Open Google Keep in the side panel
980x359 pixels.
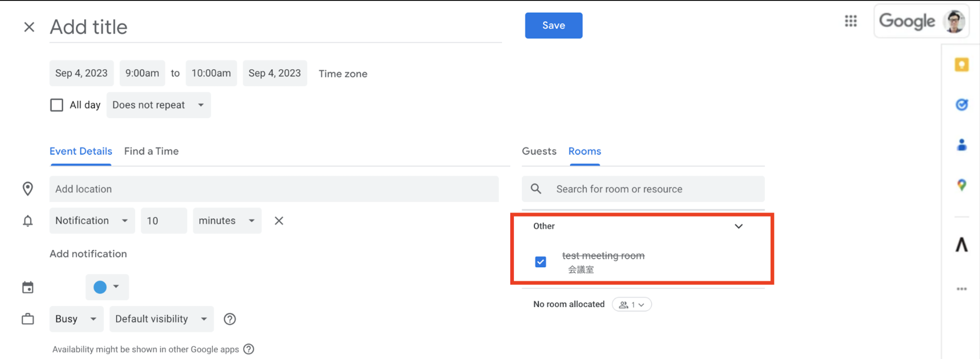coord(962,64)
